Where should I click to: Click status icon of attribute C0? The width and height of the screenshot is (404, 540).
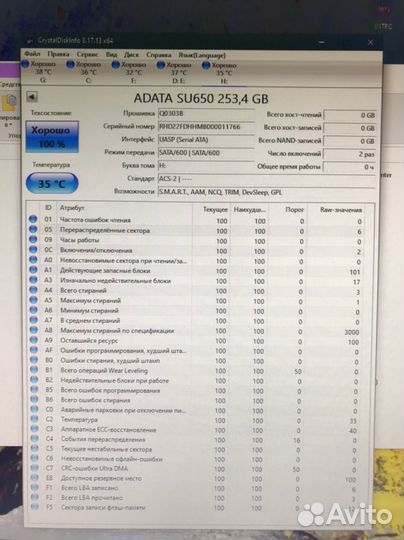point(34,409)
